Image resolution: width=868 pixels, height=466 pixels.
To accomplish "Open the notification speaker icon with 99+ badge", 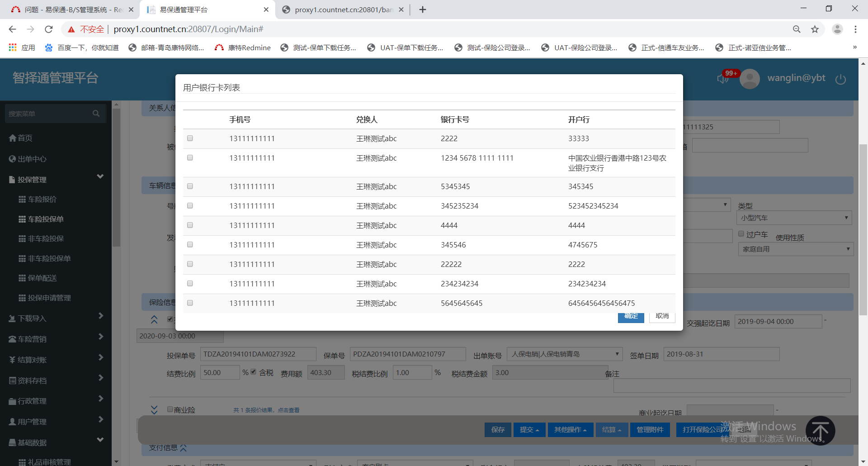I will tap(722, 79).
